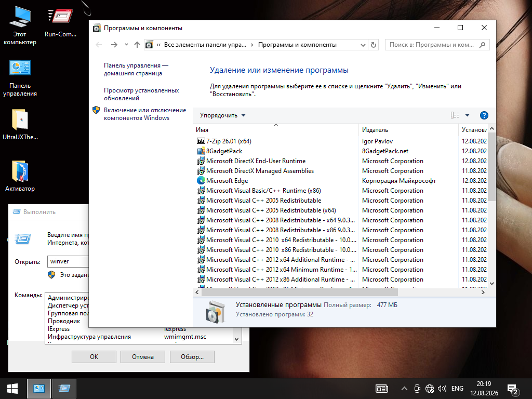The width and height of the screenshot is (532, 399).
Task: Open the network globe tray icon
Action: coord(430,389)
